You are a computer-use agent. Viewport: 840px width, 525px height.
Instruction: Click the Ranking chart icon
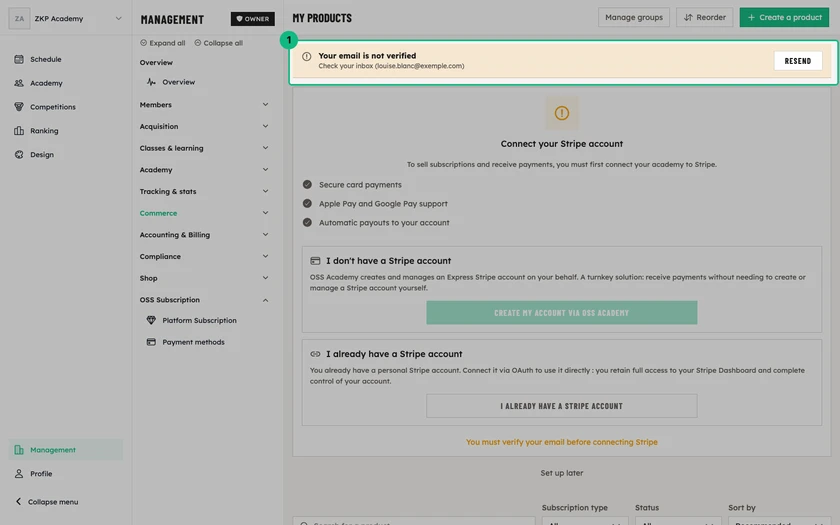click(19, 131)
